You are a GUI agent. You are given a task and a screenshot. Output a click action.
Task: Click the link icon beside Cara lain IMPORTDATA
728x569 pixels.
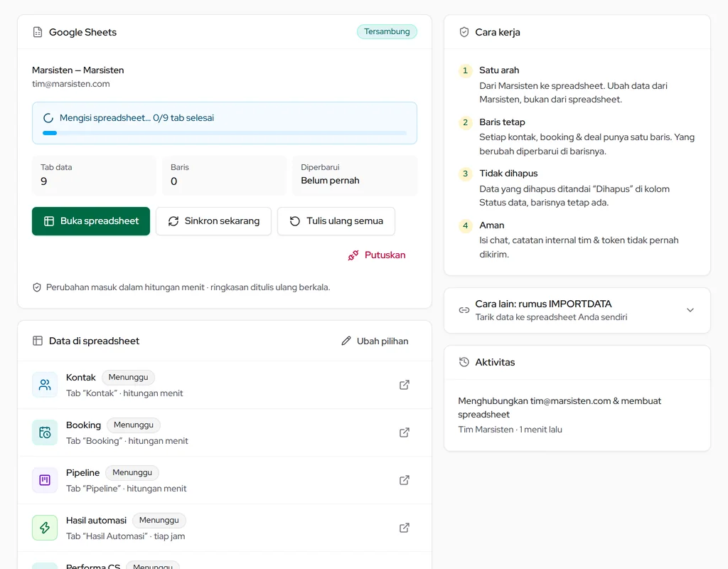point(464,310)
